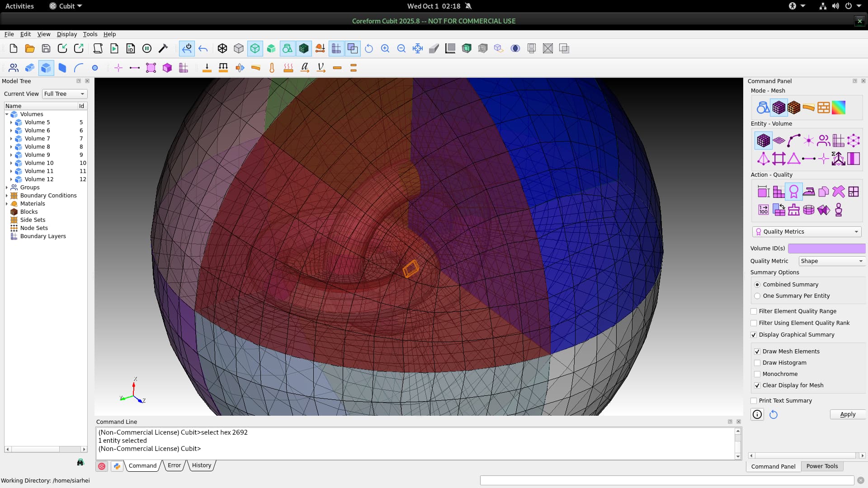Click the Volume ID(s) input field
This screenshot has height=488, width=868.
826,249
